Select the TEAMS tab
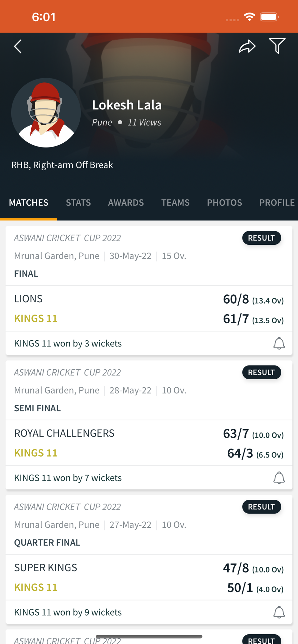 pos(175,203)
